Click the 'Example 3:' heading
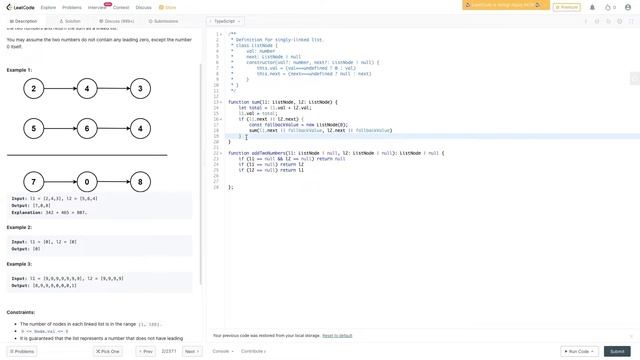640x360 pixels. (19, 264)
